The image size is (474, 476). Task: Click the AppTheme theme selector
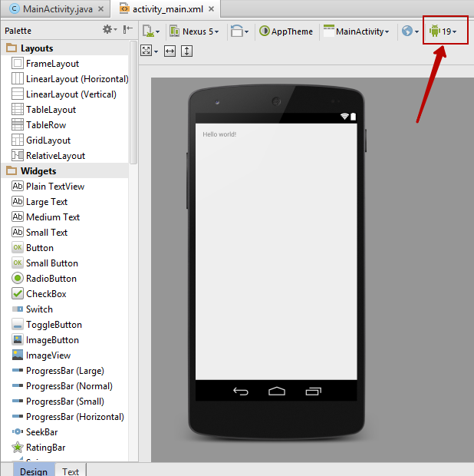(286, 31)
